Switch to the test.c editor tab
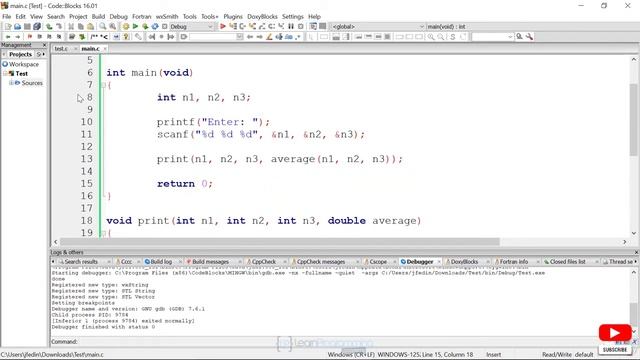 point(61,49)
